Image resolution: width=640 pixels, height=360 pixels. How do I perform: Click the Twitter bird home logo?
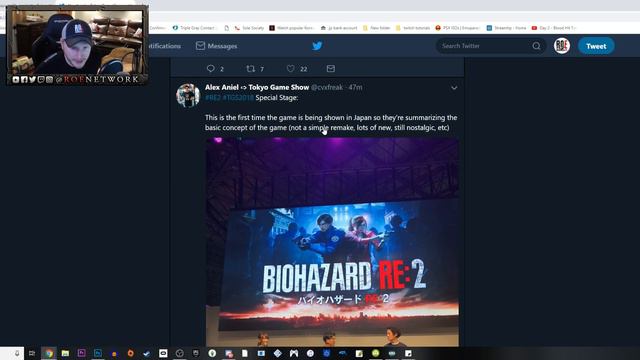pos(317,46)
